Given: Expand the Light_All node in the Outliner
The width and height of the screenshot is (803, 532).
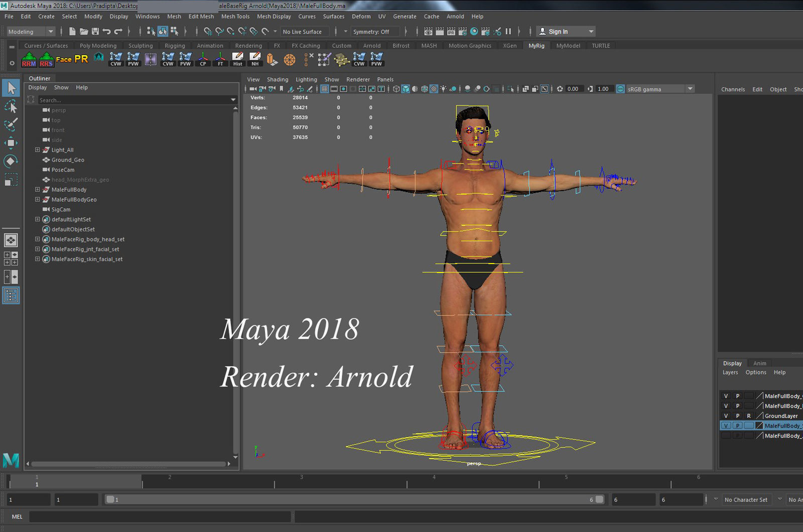Looking at the screenshot, I should tap(37, 150).
